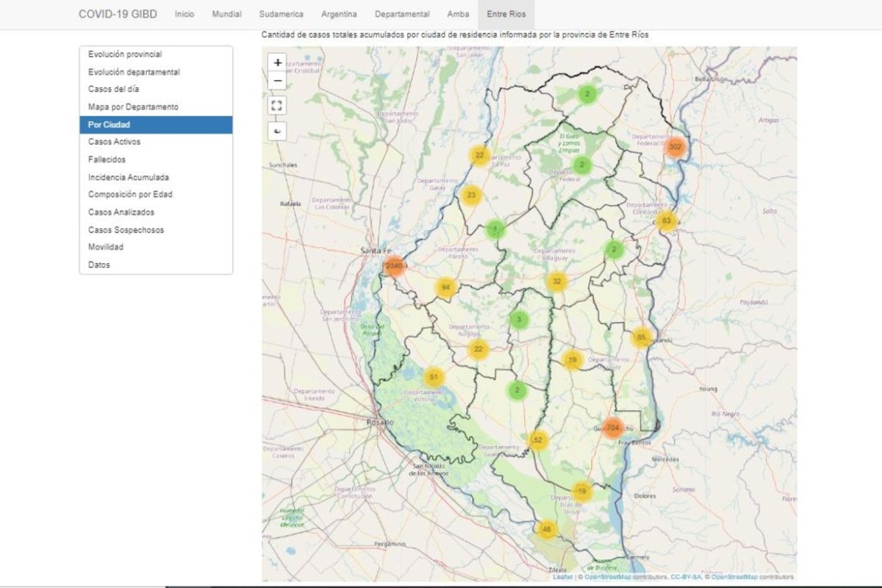Click the reset view icon below fullscreen
Viewport: 882px width, 588px height.
coord(278,130)
